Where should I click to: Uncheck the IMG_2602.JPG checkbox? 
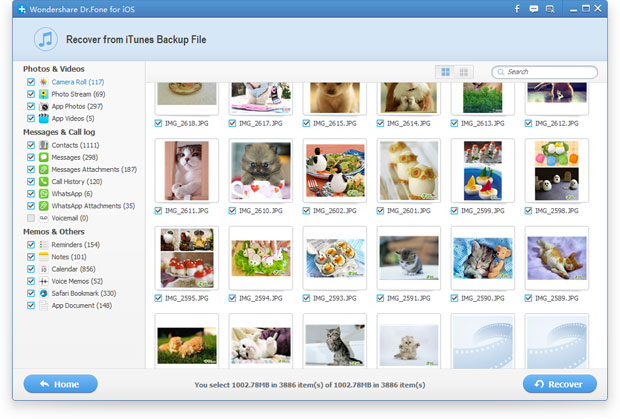306,211
